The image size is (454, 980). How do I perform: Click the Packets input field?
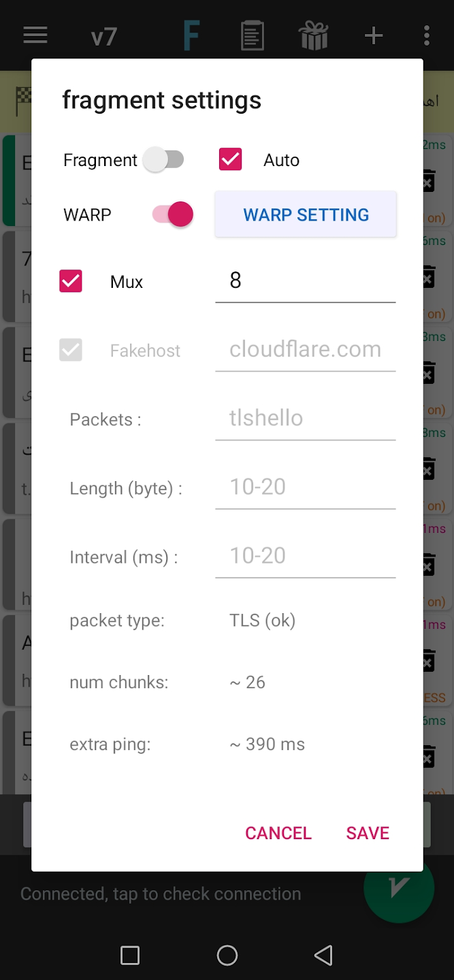pyautogui.click(x=305, y=418)
